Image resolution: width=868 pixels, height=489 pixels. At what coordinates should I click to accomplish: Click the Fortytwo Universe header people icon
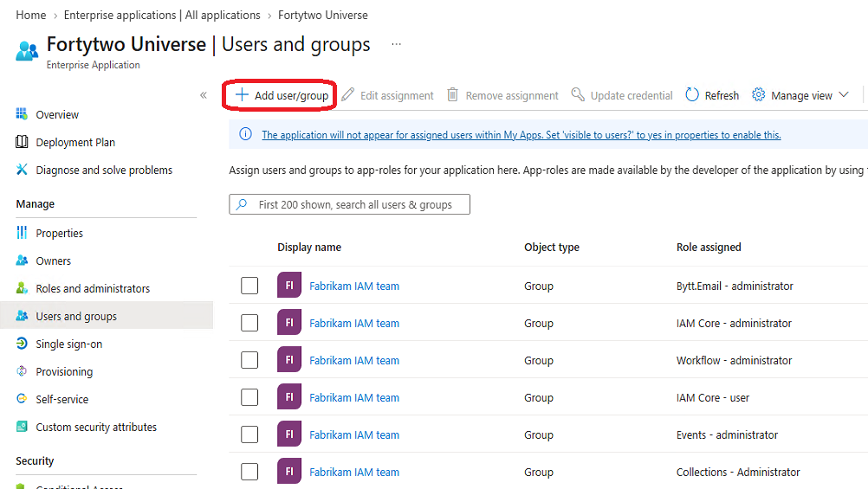[27, 50]
